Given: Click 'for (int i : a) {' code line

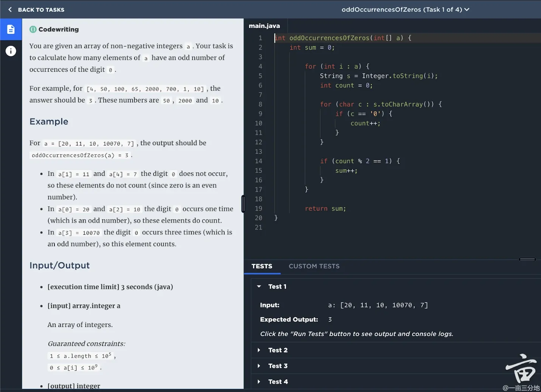Looking at the screenshot, I should coord(337,67).
